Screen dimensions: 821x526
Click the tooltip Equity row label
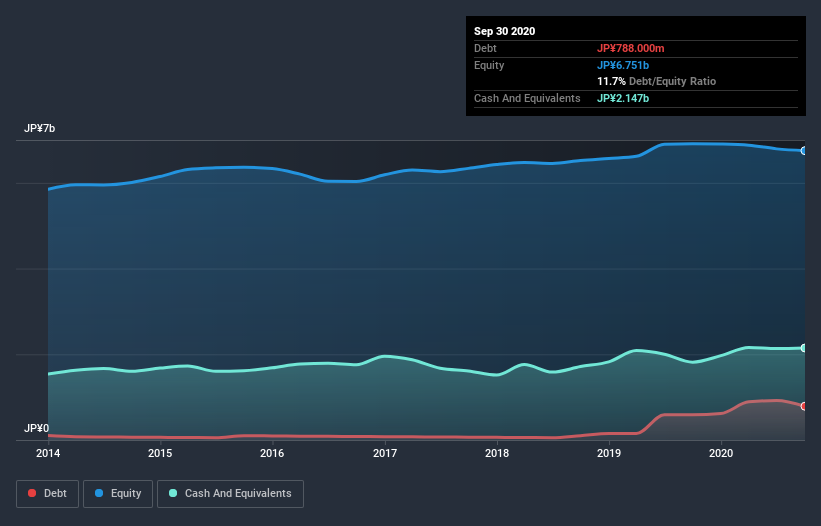tap(489, 65)
